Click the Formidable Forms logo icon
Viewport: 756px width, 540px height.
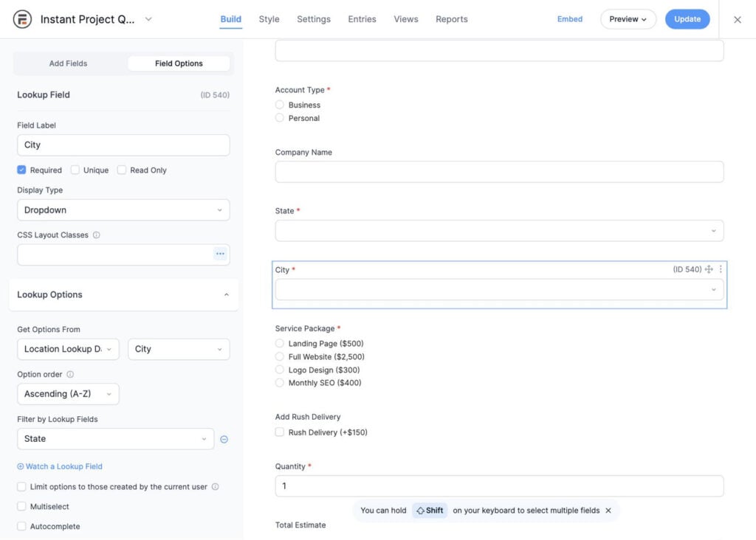22,19
